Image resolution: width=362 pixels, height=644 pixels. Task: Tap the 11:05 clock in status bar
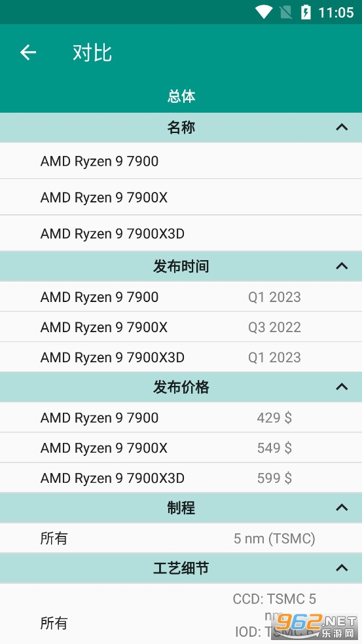tap(336, 12)
